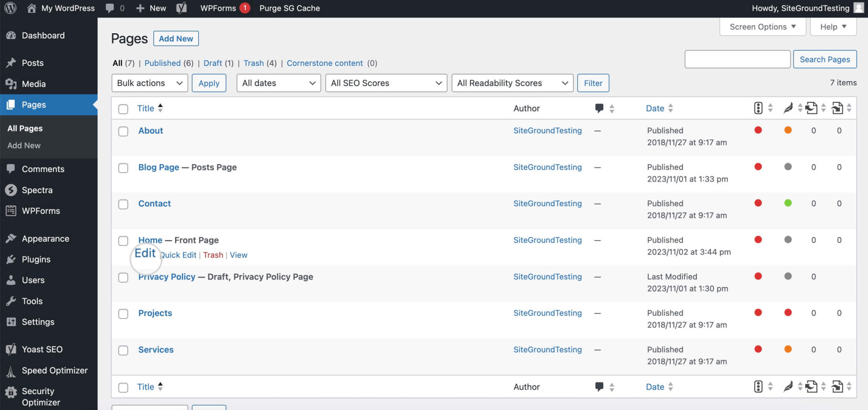The height and width of the screenshot is (410, 868).
Task: Click the Posts pushpin icon
Action: [11, 63]
